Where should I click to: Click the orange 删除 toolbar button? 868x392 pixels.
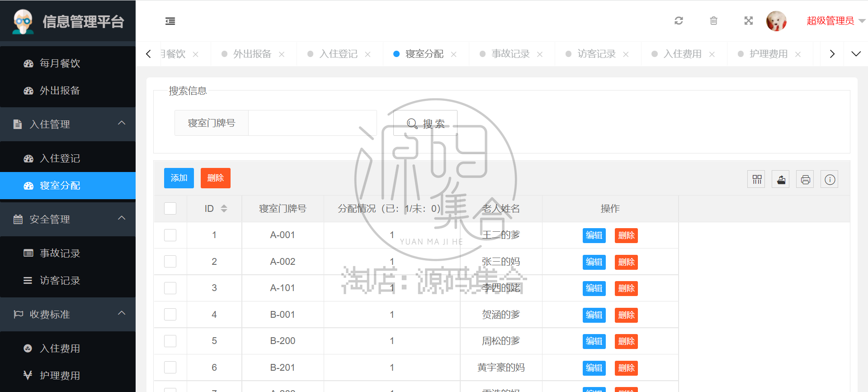click(x=216, y=178)
